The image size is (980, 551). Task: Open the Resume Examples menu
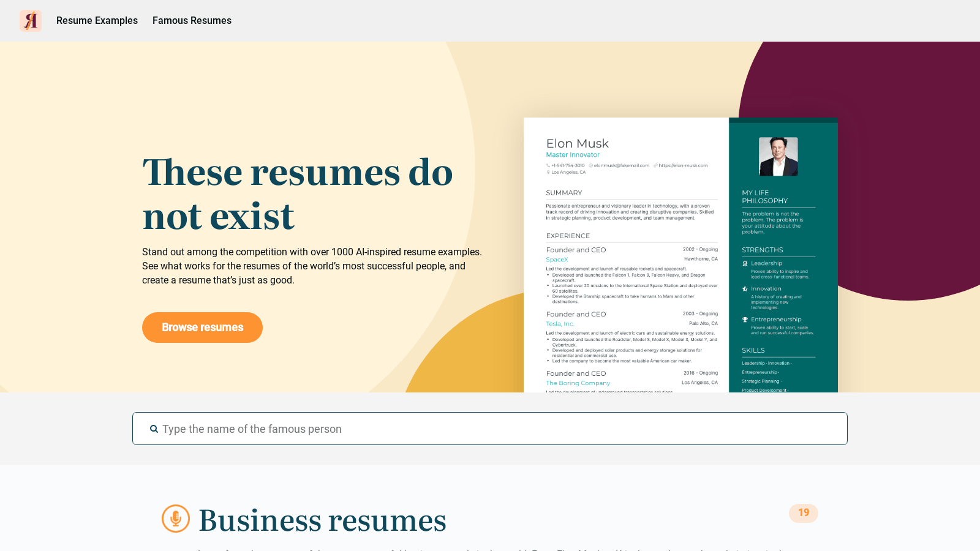97,21
